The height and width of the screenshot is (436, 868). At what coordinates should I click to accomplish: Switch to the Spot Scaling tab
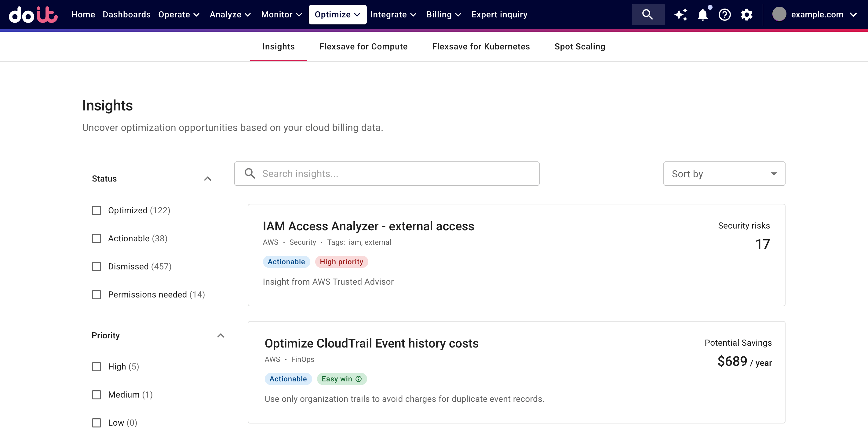[x=580, y=46]
